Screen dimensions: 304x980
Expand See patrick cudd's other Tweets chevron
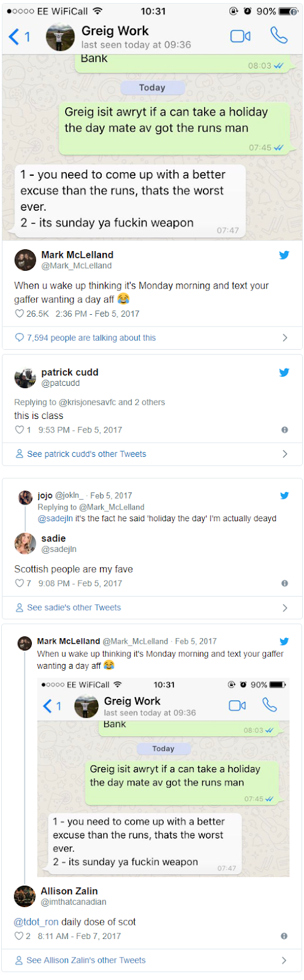284,454
